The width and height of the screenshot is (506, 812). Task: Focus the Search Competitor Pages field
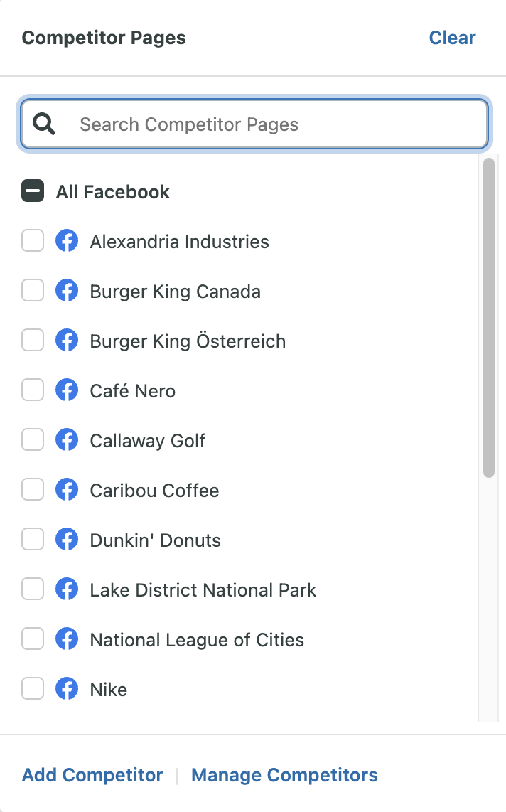[254, 124]
